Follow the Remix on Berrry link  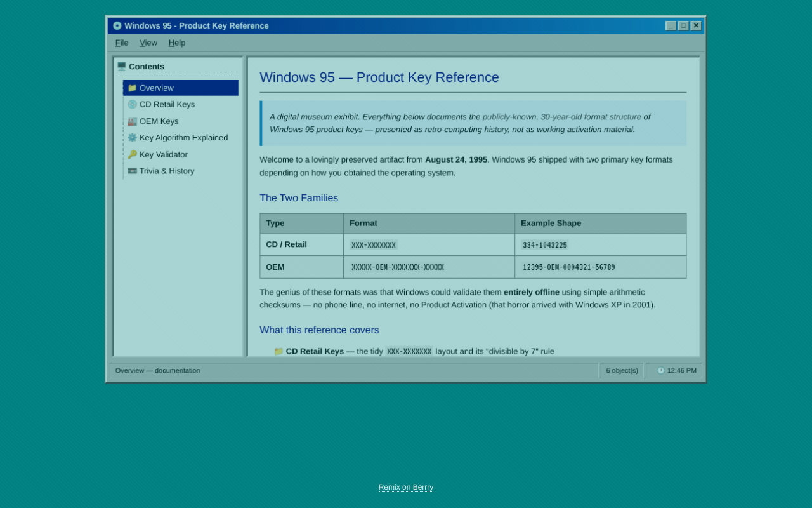pyautogui.click(x=406, y=488)
